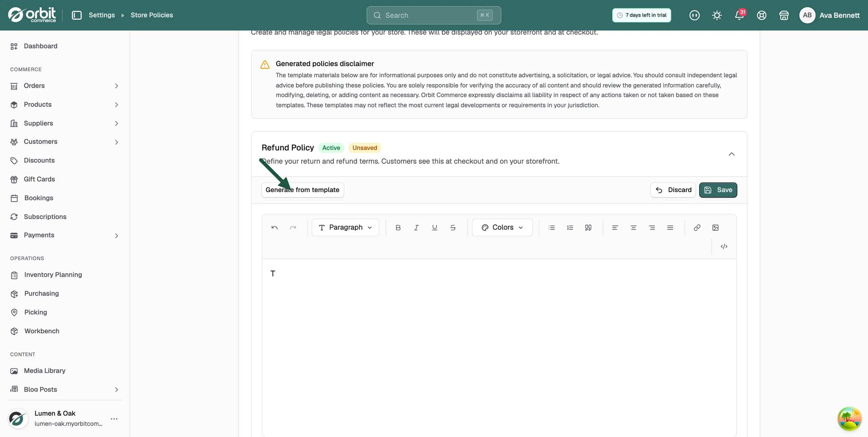Open the Colors dropdown
This screenshot has width=868, height=437.
(x=502, y=227)
